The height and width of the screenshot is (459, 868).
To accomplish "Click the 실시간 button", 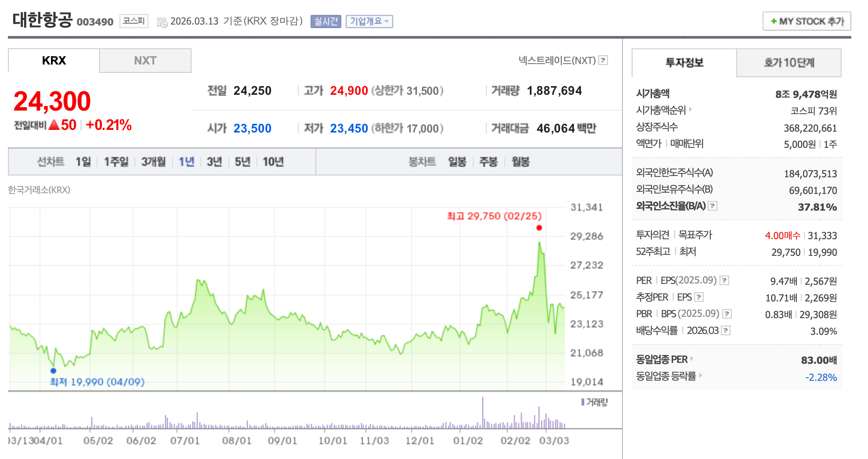I will (x=326, y=21).
